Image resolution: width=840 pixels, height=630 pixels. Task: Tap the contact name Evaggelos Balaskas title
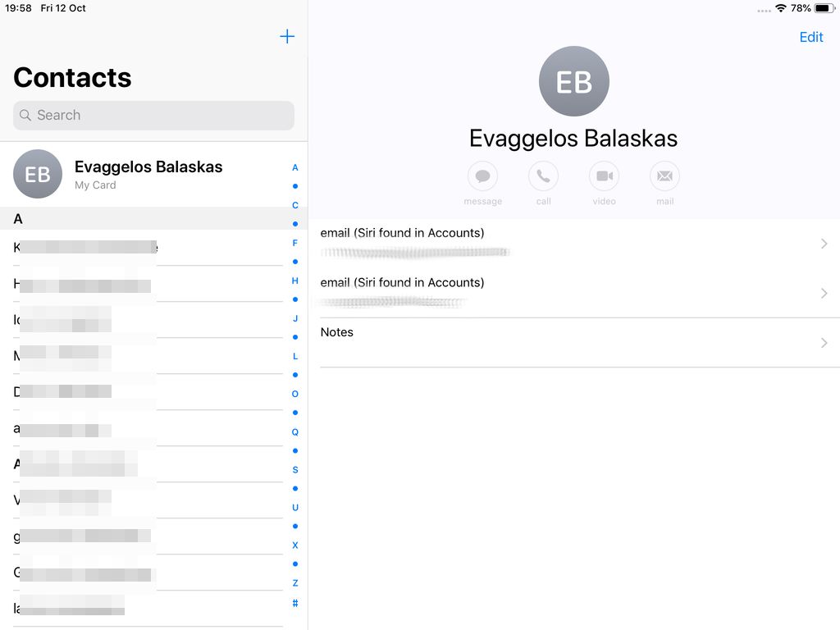pos(573,139)
